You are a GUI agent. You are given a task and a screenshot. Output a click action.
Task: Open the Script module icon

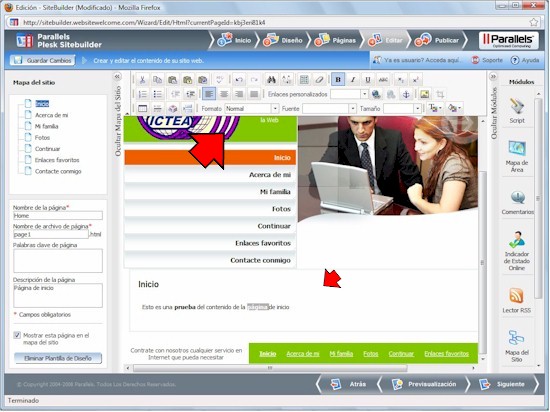pyautogui.click(x=517, y=110)
